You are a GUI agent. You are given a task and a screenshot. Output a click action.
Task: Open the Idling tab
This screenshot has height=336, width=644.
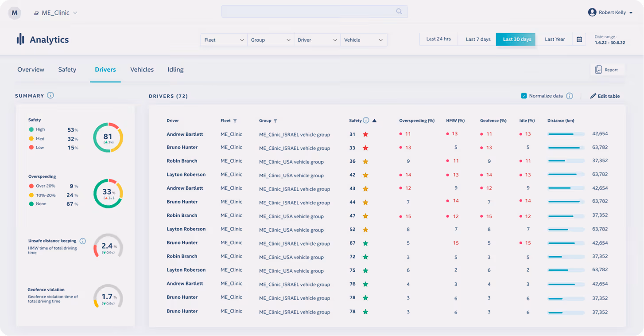[x=175, y=70]
